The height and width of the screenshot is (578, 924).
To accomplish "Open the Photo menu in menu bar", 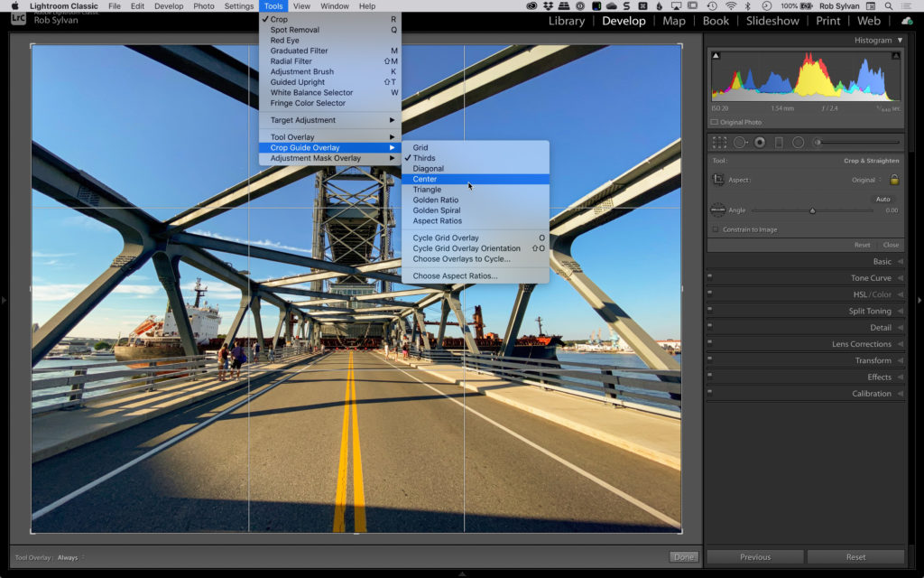I will click(204, 6).
